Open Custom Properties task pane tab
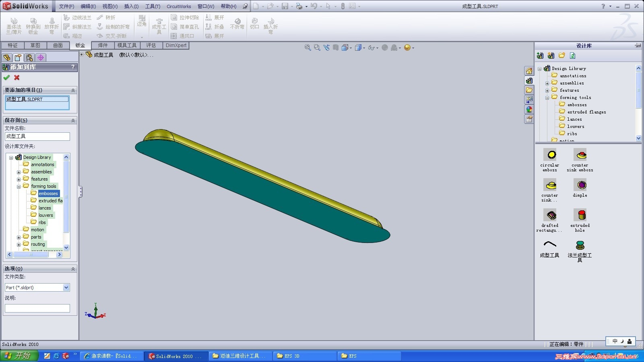The image size is (644, 362). [529, 119]
